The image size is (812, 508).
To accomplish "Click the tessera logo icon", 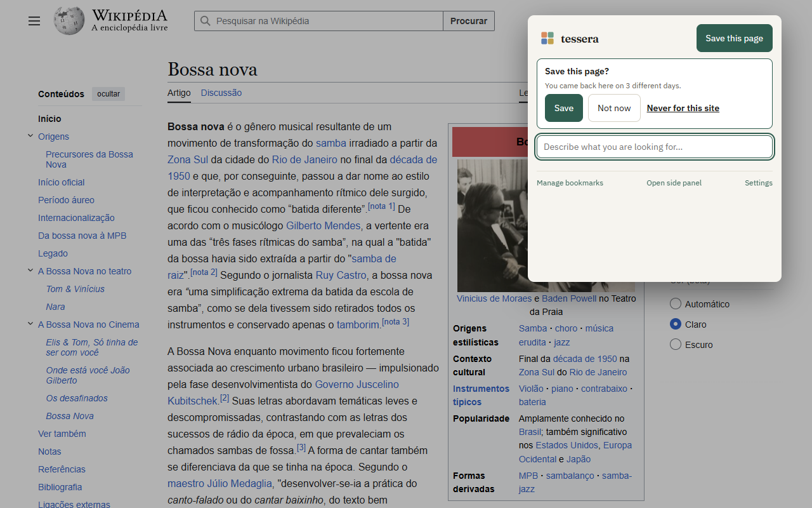I will tap(547, 39).
